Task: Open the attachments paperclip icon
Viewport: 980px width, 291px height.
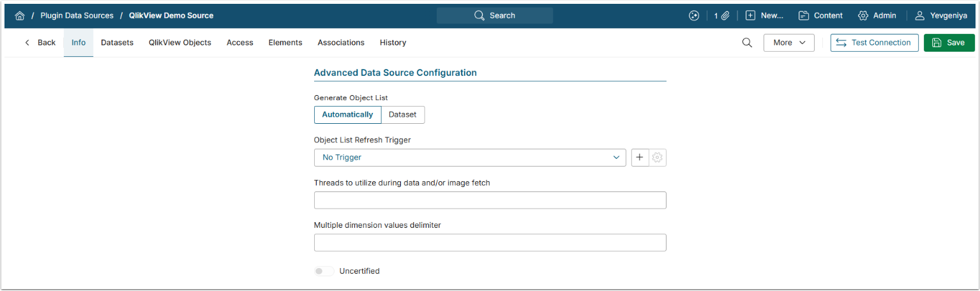Action: 725,15
